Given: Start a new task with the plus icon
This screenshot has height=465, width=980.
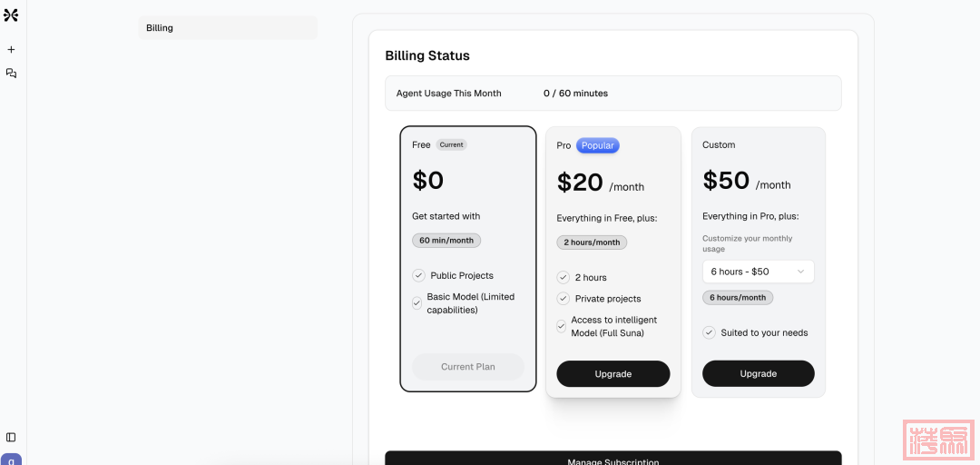Looking at the screenshot, I should tap(11, 50).
